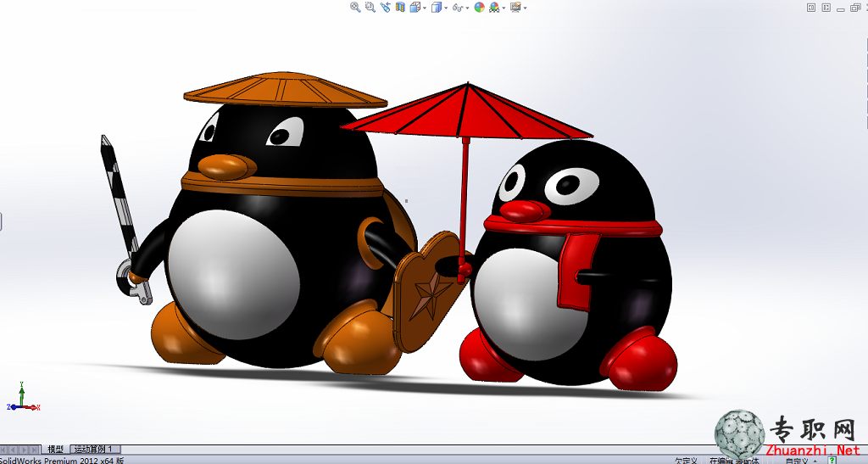Click the Apply Scene icon
This screenshot has height=464, width=868.
494,7
